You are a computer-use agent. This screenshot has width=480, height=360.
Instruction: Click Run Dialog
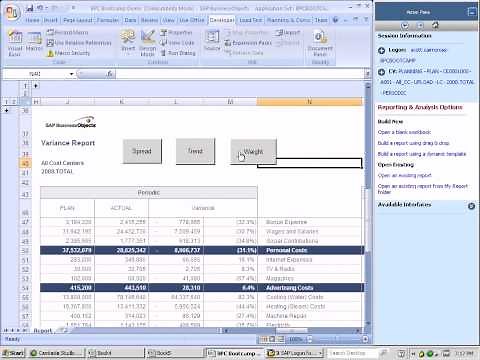pos(178,53)
